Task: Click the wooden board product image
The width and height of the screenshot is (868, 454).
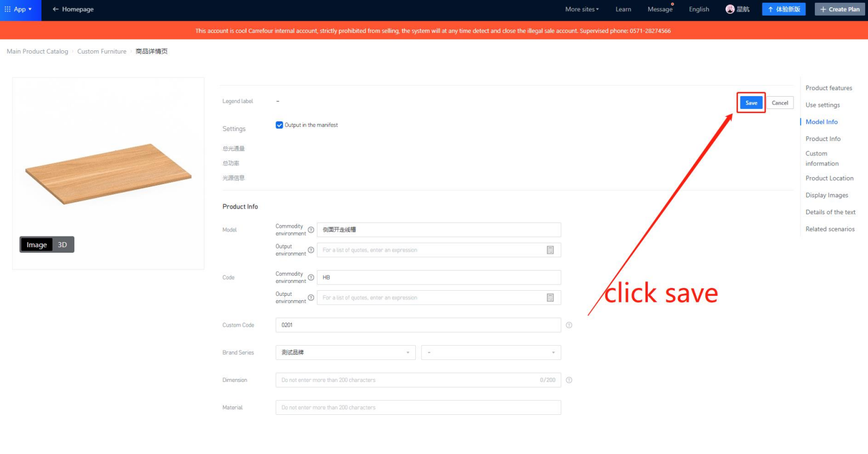Action: [x=108, y=173]
